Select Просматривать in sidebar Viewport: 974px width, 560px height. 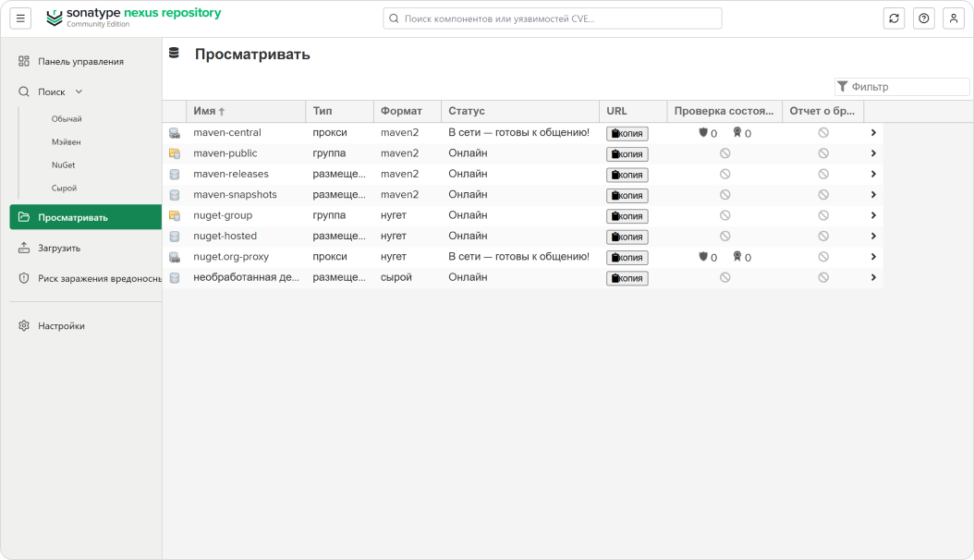tap(86, 217)
